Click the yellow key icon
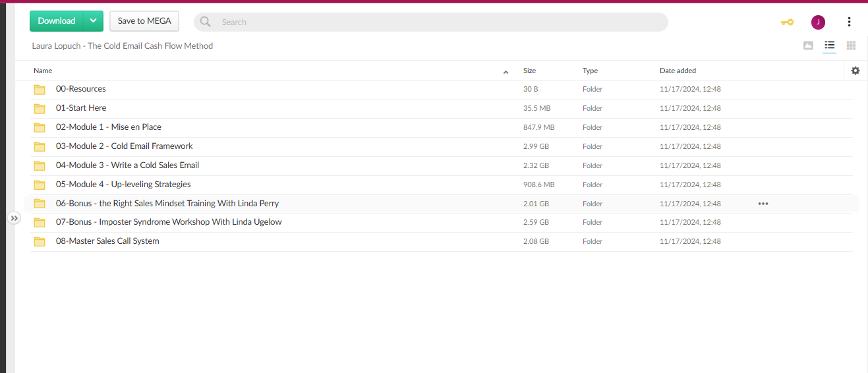 click(787, 22)
